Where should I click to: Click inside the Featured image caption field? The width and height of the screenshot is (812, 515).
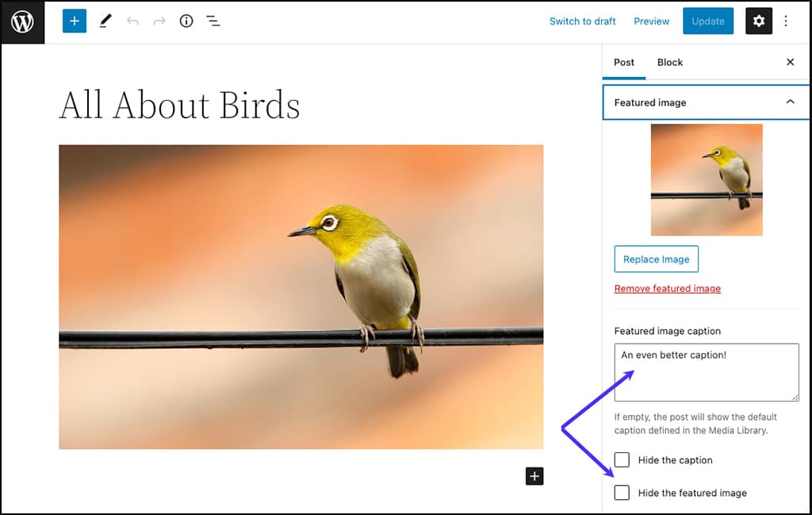pos(706,371)
